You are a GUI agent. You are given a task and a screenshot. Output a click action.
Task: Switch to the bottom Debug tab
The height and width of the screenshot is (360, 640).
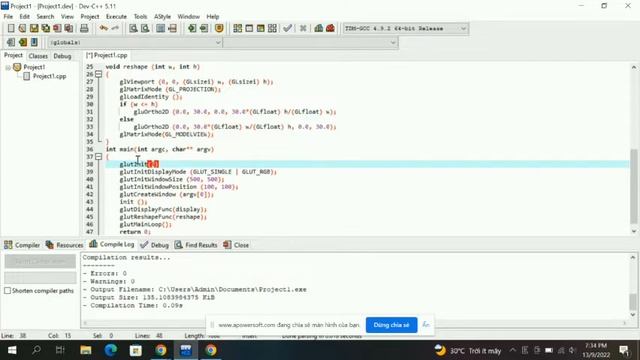click(154, 245)
